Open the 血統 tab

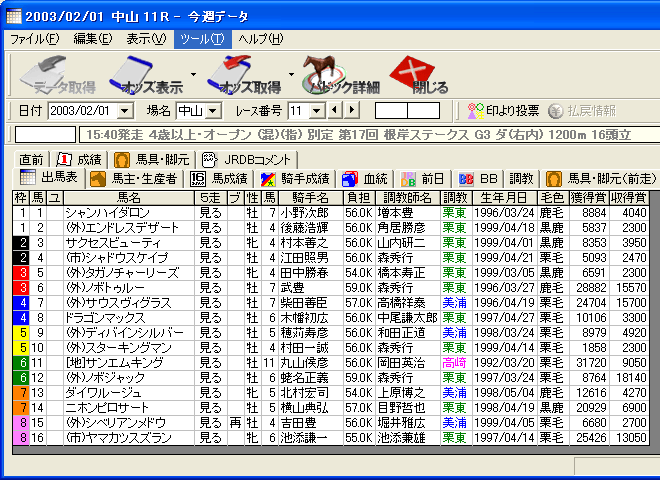[365, 178]
